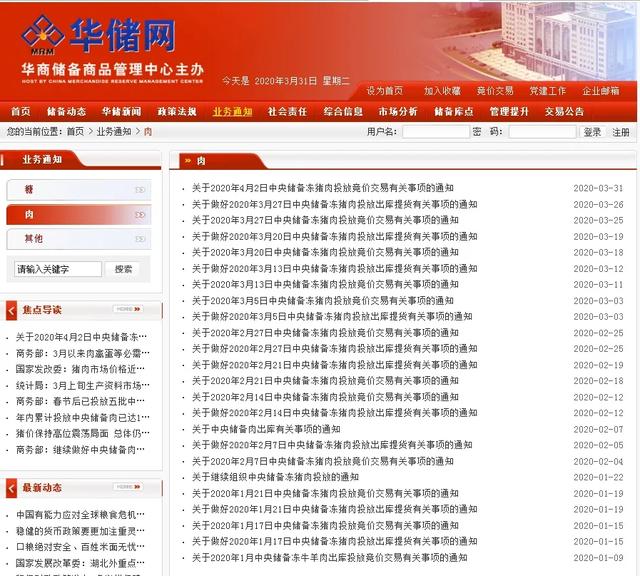Click the 注册 register link
The image size is (640, 576).
tap(621, 132)
